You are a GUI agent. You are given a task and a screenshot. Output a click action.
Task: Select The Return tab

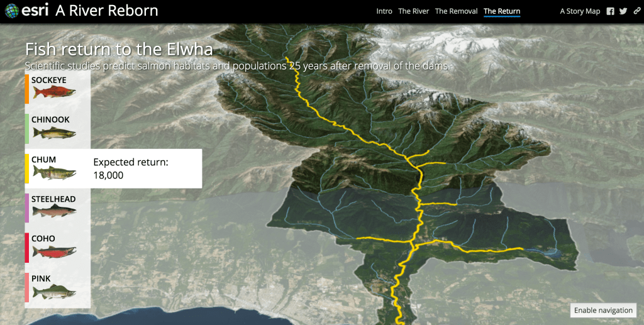coord(502,11)
